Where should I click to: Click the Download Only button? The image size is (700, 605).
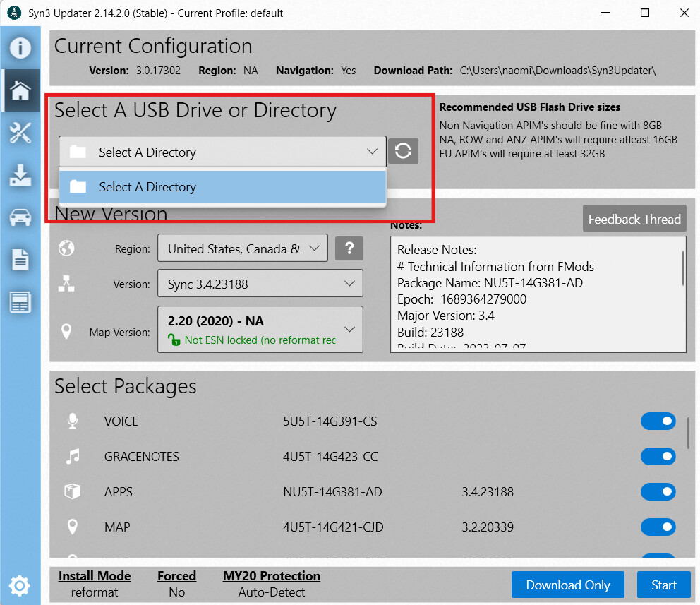click(x=567, y=585)
